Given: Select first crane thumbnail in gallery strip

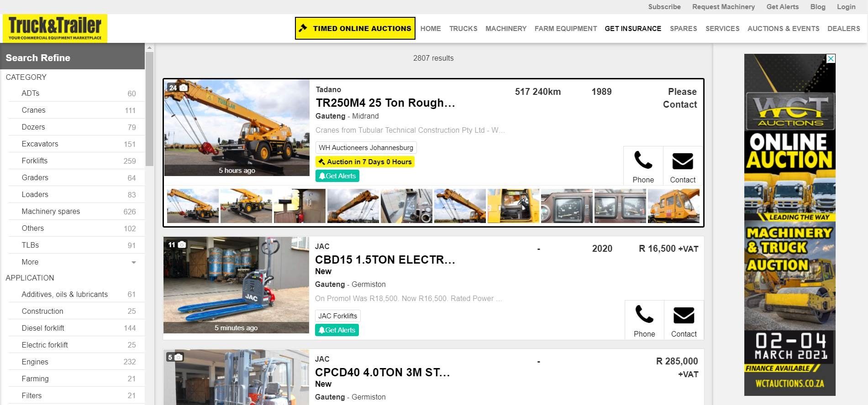Looking at the screenshot, I should coord(193,206).
